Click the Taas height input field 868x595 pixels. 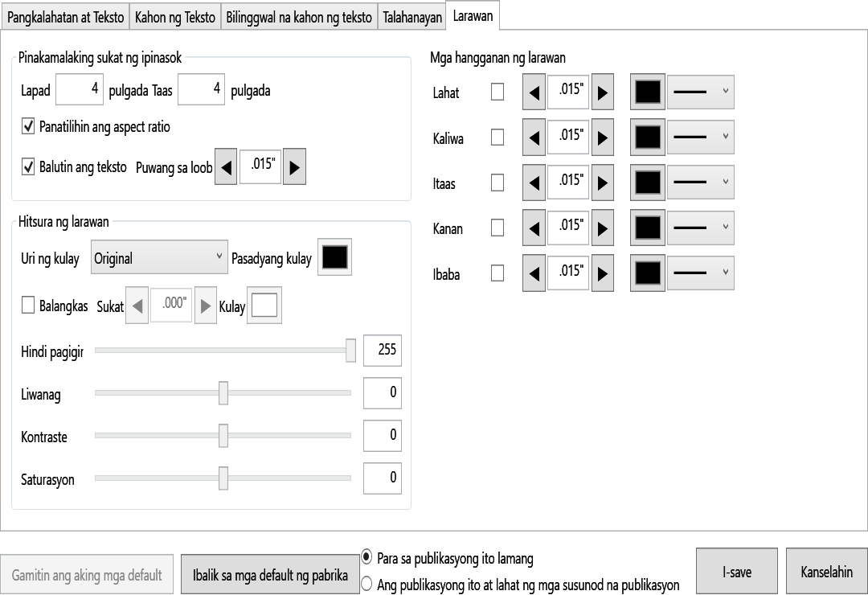(201, 88)
